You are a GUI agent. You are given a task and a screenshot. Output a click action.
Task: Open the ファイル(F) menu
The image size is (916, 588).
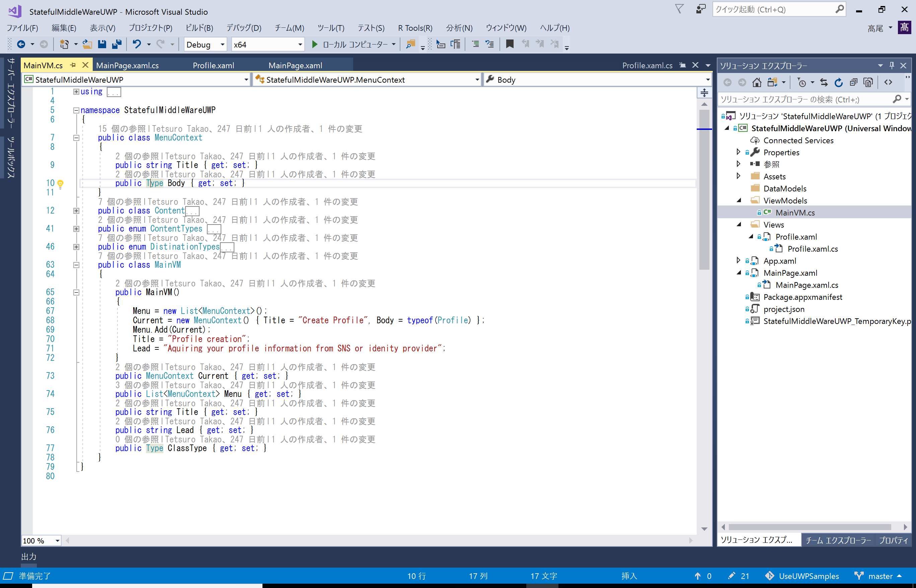tap(22, 28)
